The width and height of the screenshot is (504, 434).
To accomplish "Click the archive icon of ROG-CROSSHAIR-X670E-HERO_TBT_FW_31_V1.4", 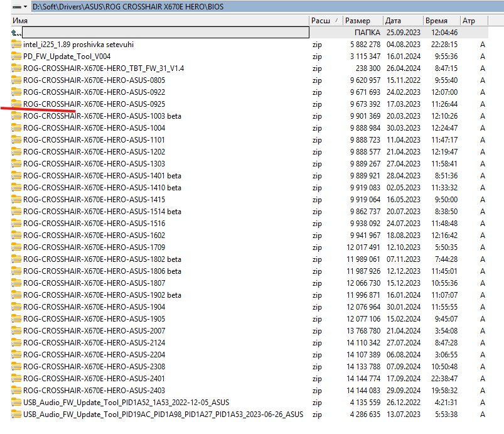I will point(16,68).
